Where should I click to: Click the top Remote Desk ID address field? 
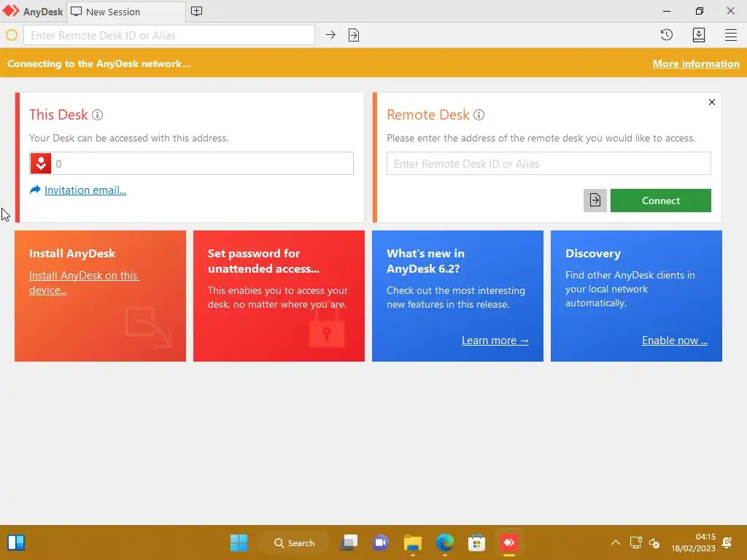169,35
